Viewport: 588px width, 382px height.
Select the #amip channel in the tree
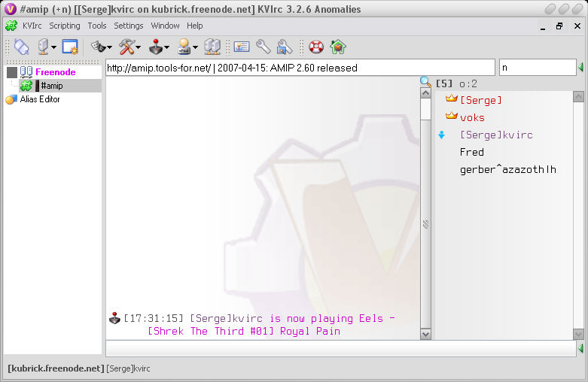(x=52, y=86)
